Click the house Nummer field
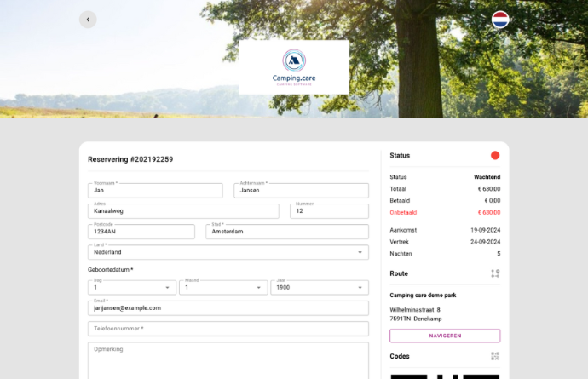This screenshot has width=588, height=379. pos(329,211)
